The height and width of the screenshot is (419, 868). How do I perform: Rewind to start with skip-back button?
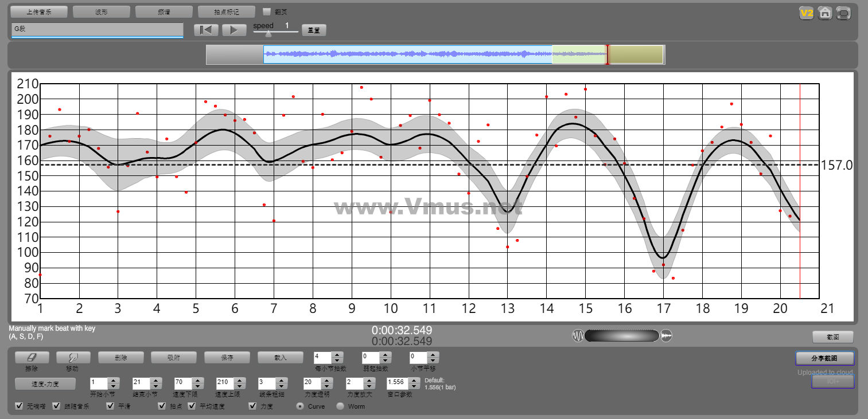206,30
